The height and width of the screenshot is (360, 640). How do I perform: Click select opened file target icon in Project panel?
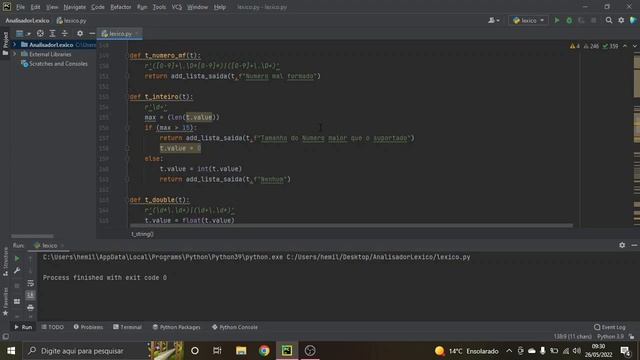pos(40,33)
